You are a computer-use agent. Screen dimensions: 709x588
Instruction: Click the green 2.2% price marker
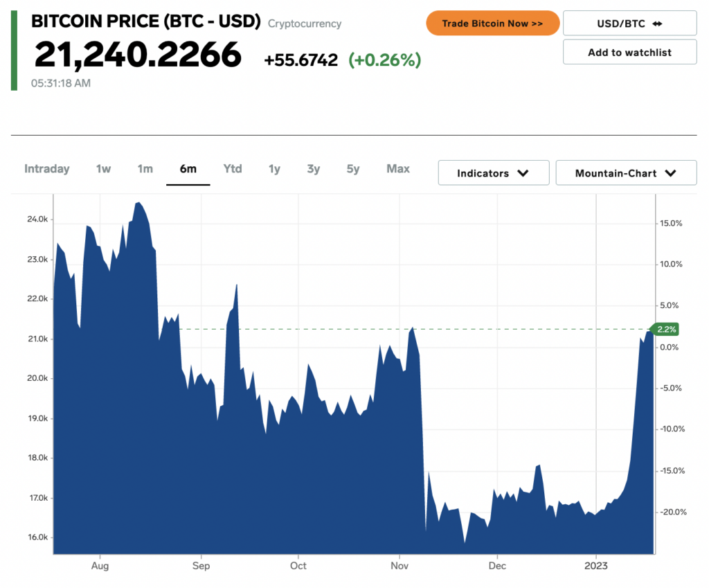(664, 329)
